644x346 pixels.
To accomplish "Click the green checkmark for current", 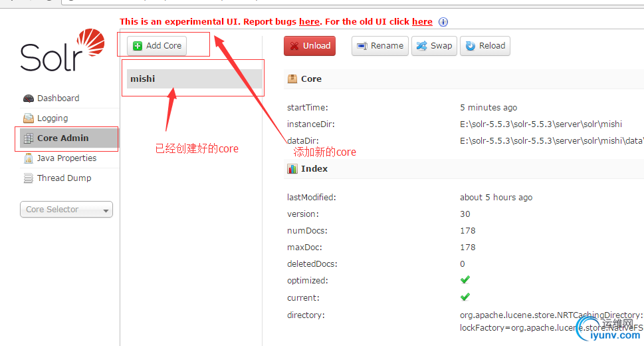I will [x=465, y=297].
